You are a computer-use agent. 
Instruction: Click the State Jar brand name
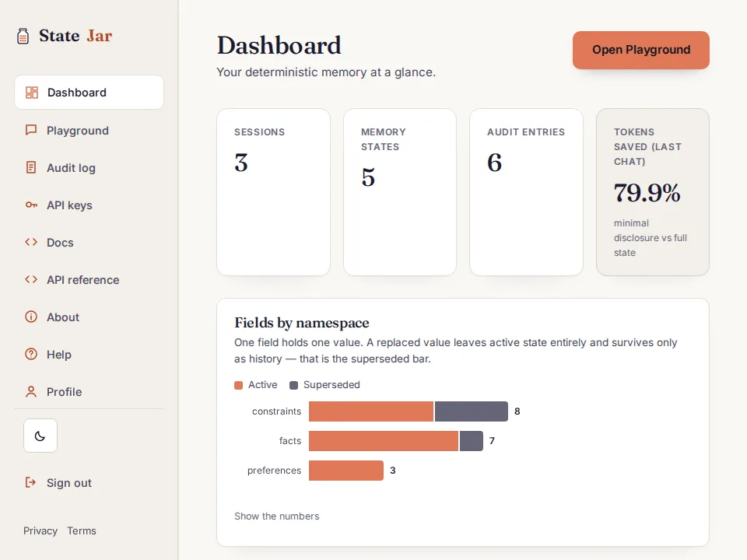[x=75, y=36]
